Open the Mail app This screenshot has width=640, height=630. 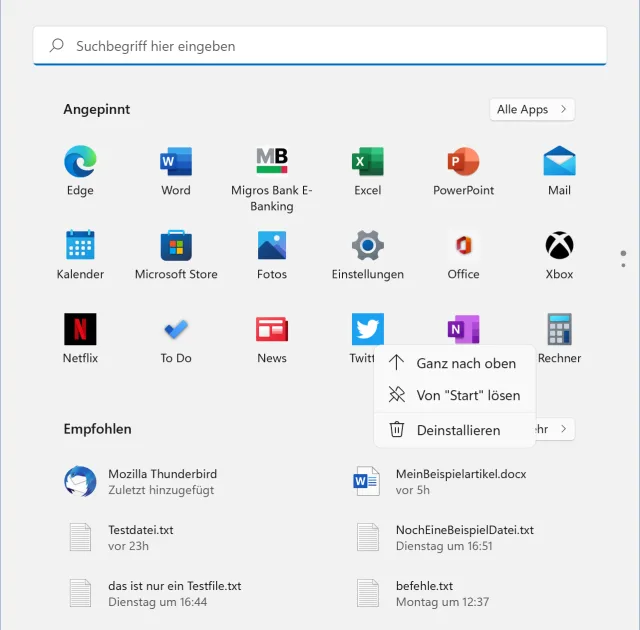pos(559,171)
